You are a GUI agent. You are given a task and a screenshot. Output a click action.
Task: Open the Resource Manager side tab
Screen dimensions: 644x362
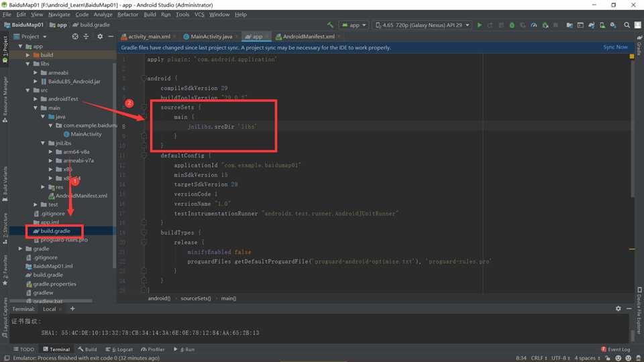pyautogui.click(x=5, y=99)
